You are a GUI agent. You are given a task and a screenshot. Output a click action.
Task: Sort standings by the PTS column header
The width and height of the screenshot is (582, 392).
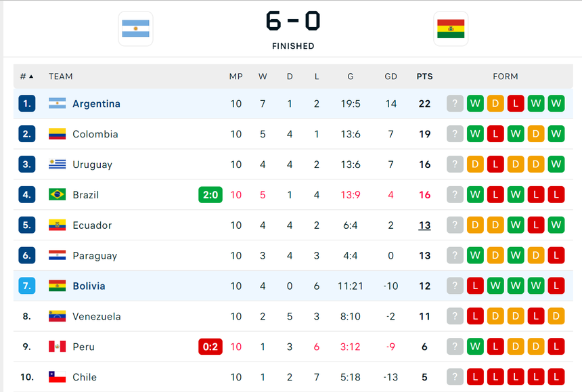pyautogui.click(x=424, y=77)
